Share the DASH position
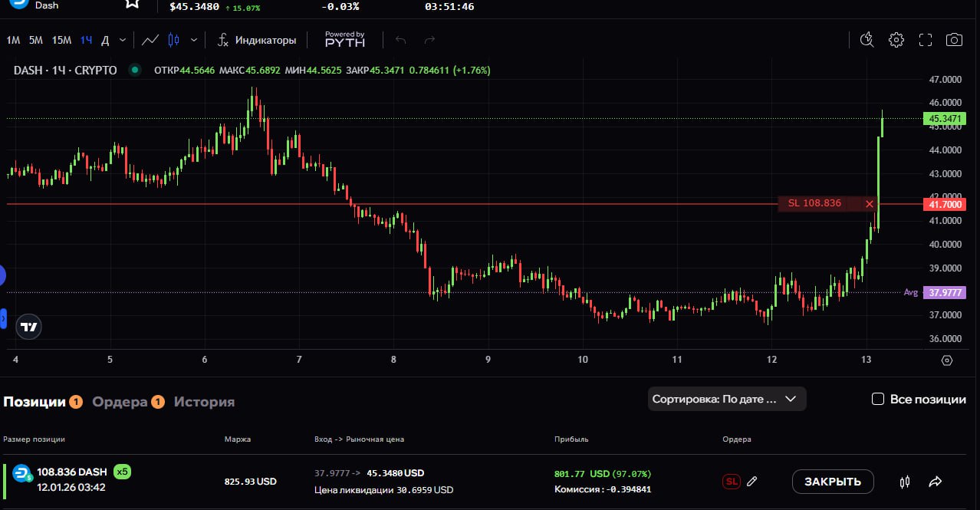 [x=936, y=482]
